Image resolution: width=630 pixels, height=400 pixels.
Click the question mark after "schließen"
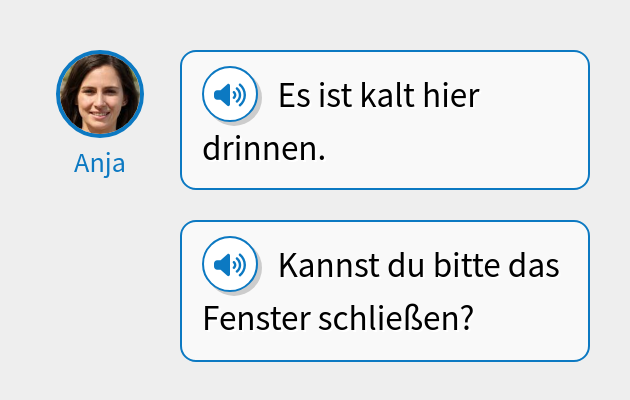(x=466, y=319)
